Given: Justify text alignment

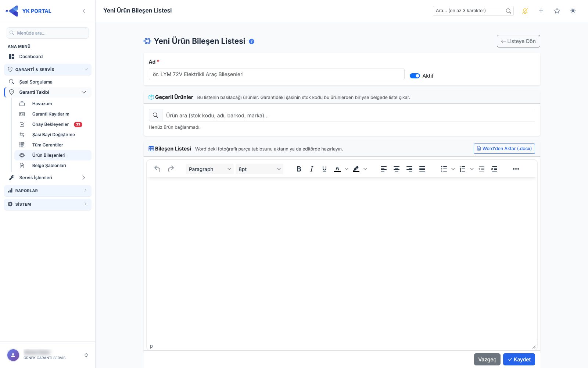Looking at the screenshot, I should pyautogui.click(x=422, y=169).
